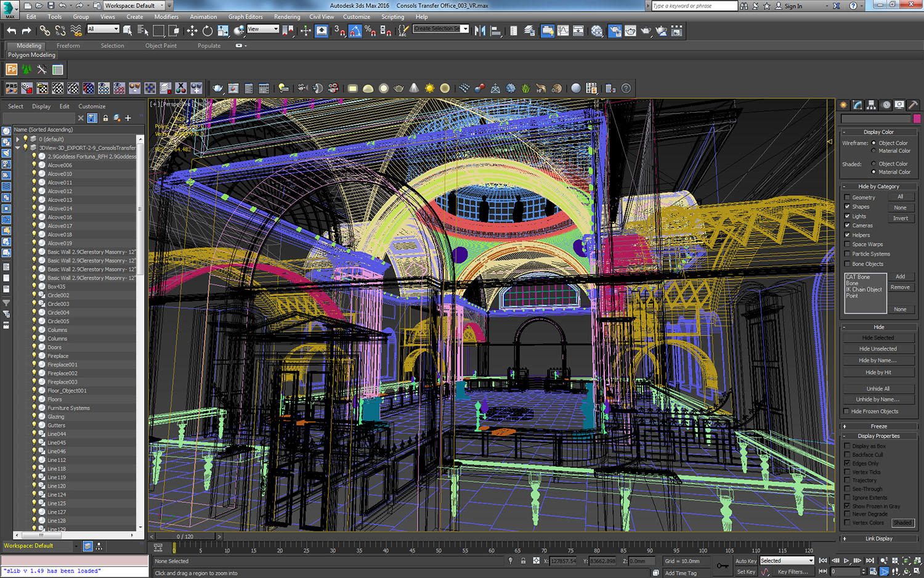Click the Auto Key button

(745, 561)
